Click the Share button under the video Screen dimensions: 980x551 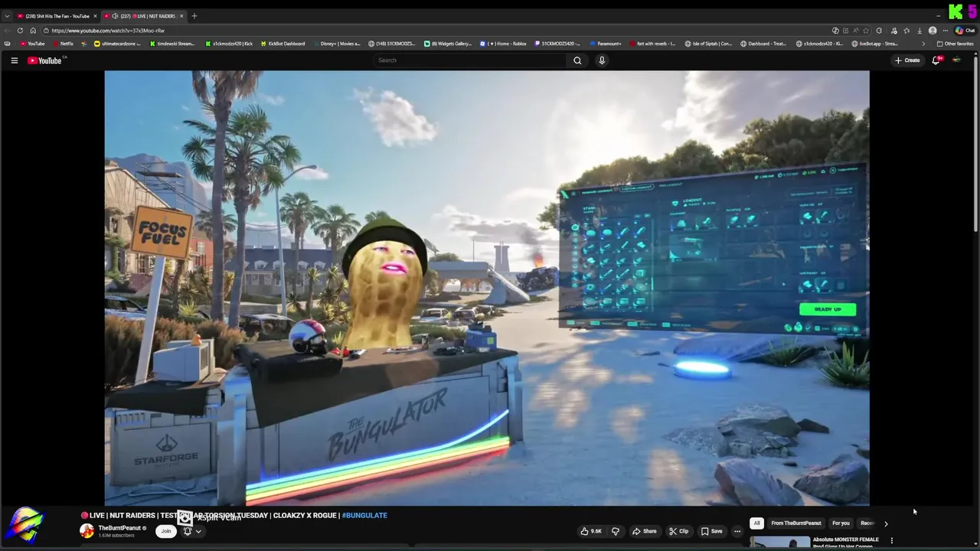tap(644, 531)
